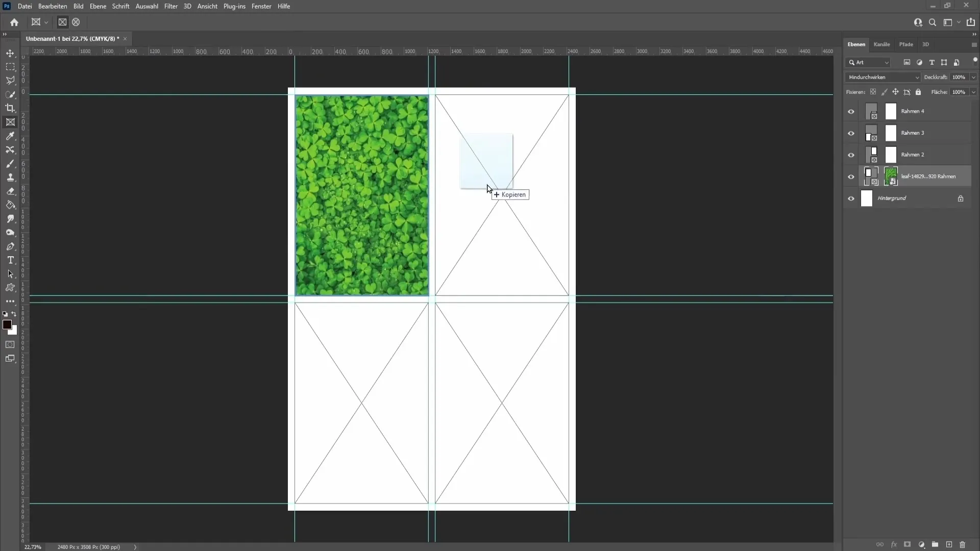Viewport: 980px width, 551px height.
Task: Toggle lock image pixels brush icon
Action: click(x=884, y=92)
